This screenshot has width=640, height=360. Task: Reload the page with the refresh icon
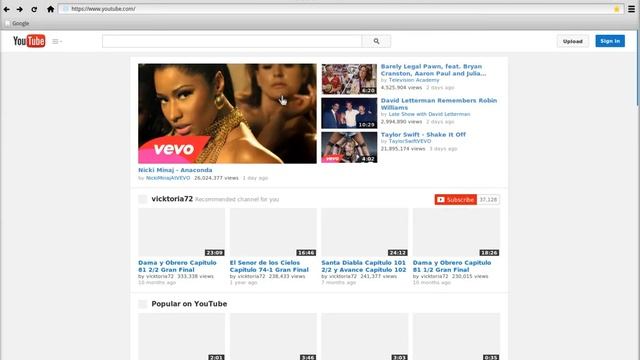point(34,9)
